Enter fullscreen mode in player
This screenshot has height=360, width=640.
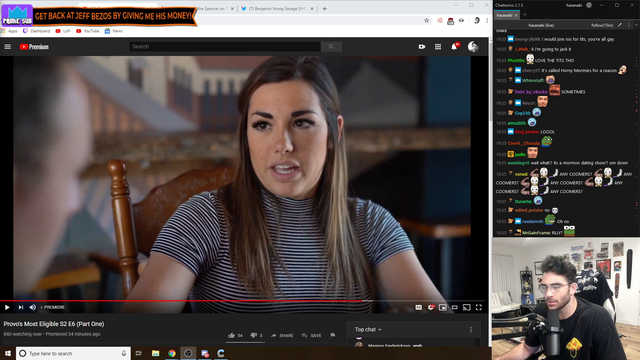[x=479, y=307]
